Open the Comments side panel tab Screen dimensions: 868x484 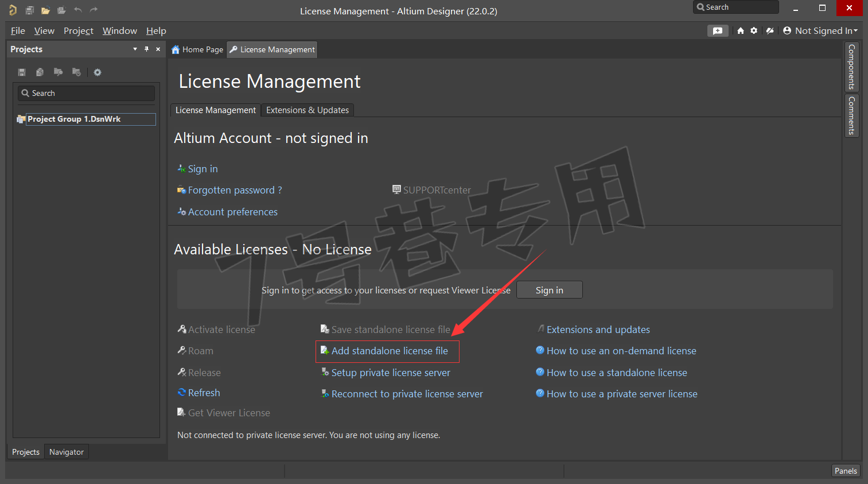tap(852, 116)
